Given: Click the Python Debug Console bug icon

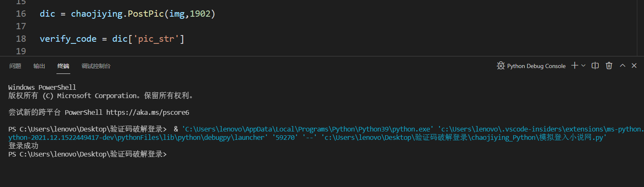Looking at the screenshot, I should click(x=501, y=66).
